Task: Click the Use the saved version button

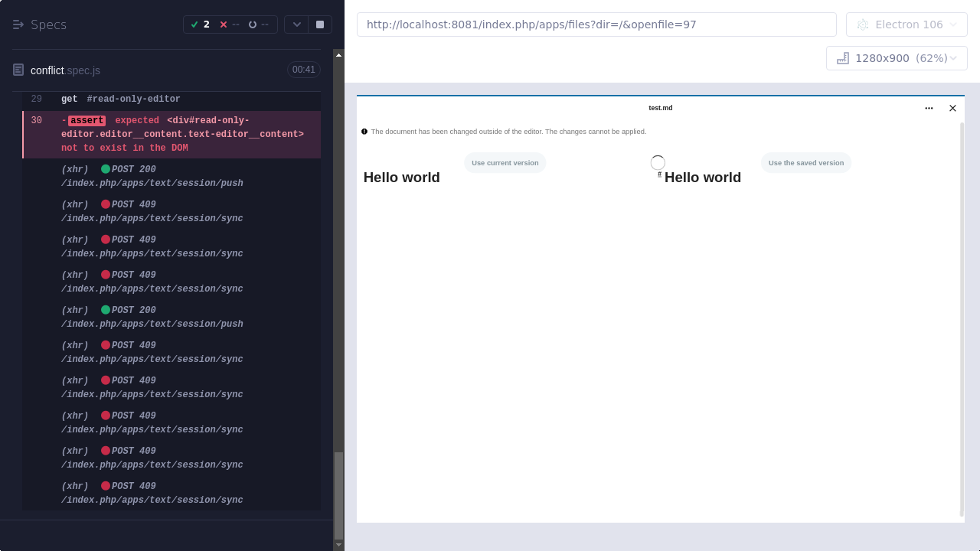Action: (x=805, y=162)
